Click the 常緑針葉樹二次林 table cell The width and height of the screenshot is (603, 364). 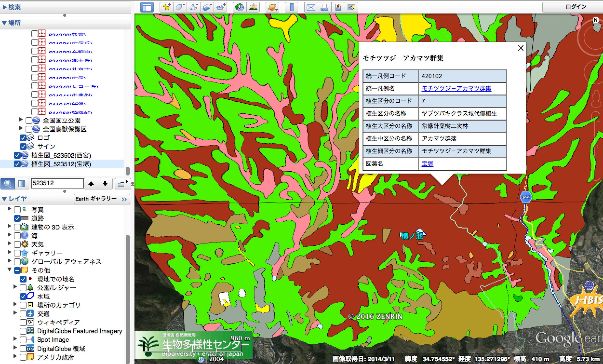coord(462,126)
